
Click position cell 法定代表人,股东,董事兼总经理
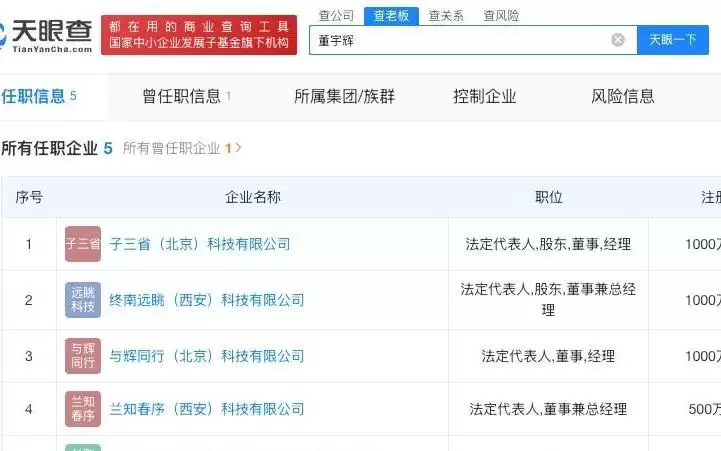[548, 299]
